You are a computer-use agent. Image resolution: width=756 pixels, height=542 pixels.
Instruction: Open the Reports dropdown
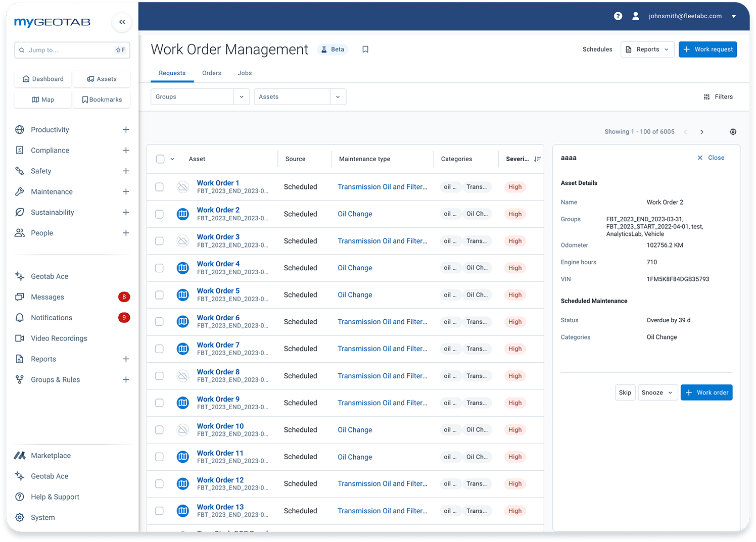pos(647,49)
